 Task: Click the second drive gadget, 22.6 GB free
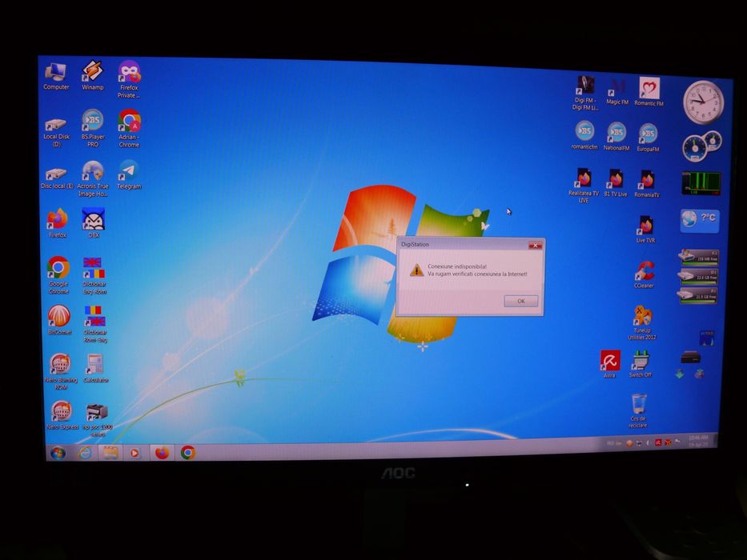[x=698, y=275]
